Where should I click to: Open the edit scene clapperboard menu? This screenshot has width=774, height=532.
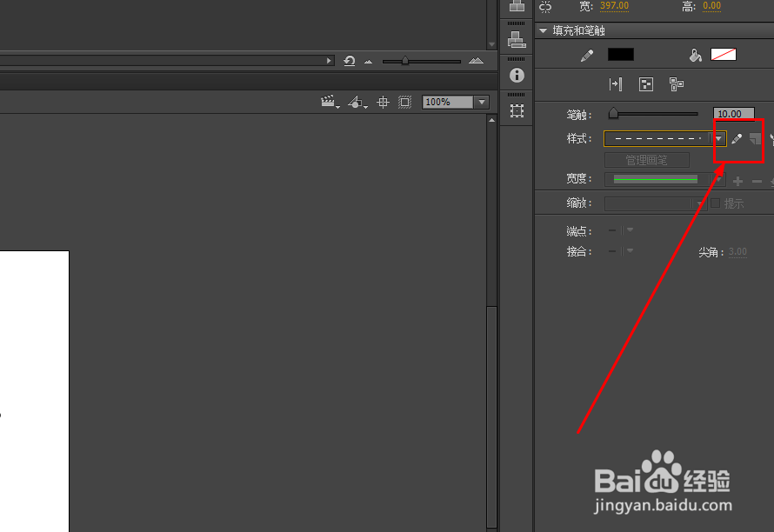click(330, 103)
